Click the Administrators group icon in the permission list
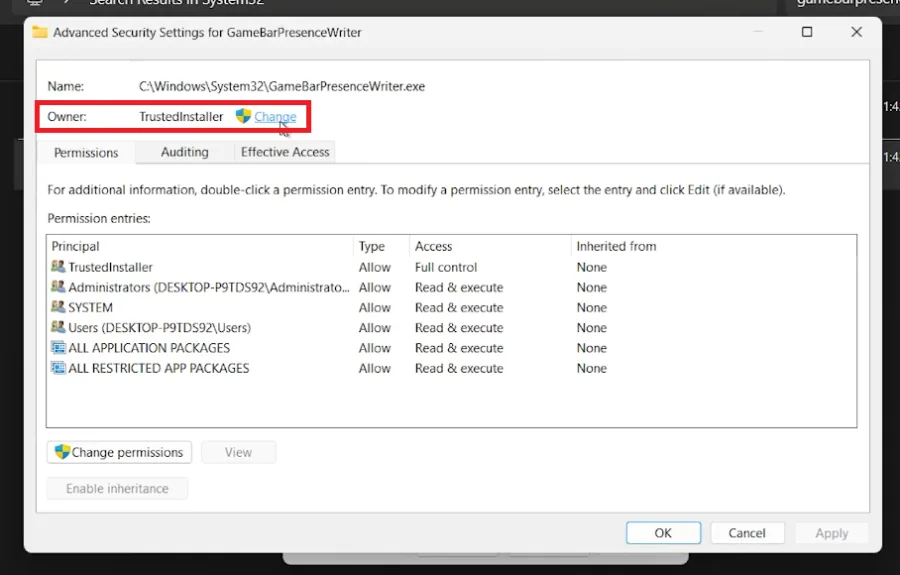The height and width of the screenshot is (575, 900). point(58,286)
